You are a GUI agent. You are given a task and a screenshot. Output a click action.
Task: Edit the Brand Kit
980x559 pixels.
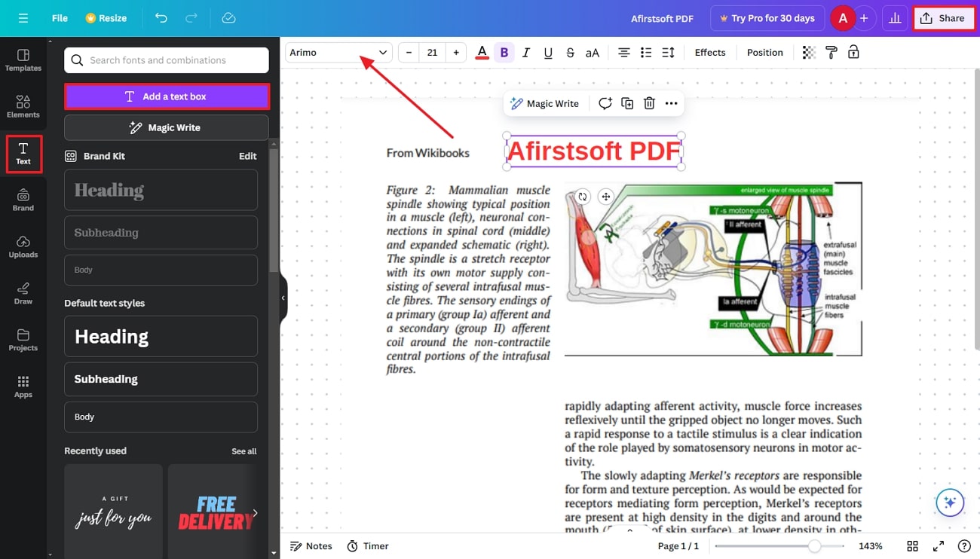[x=248, y=156]
